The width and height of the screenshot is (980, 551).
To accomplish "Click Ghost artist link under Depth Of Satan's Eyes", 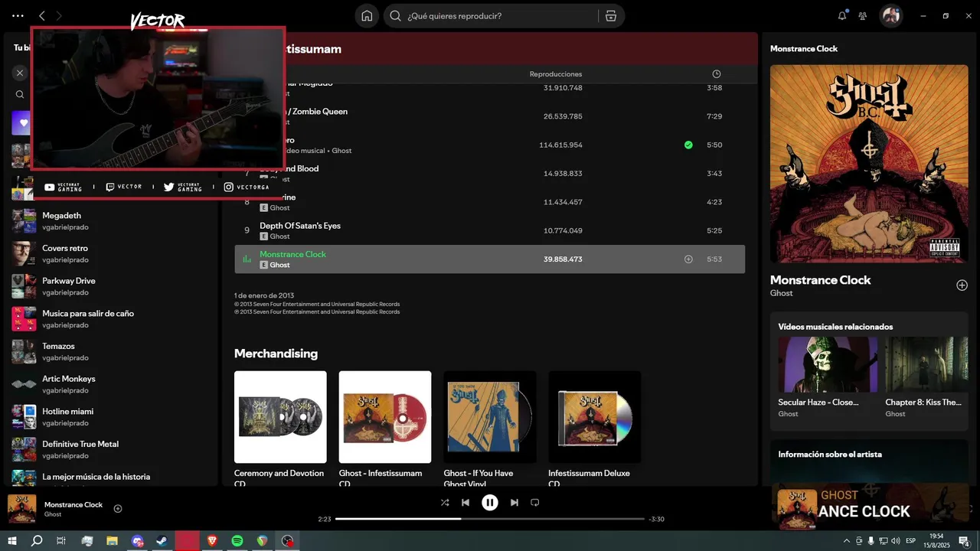I will (x=279, y=236).
